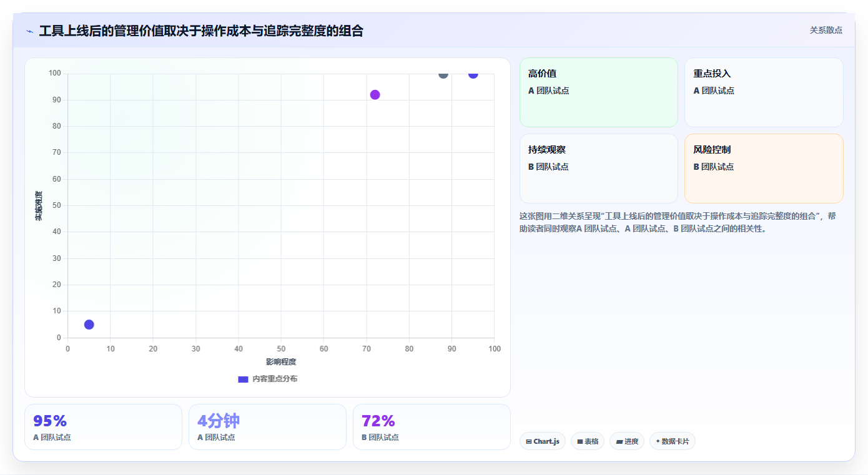The width and height of the screenshot is (868, 475).
Task: Click the main title about 管理价值
Action: pos(201,31)
